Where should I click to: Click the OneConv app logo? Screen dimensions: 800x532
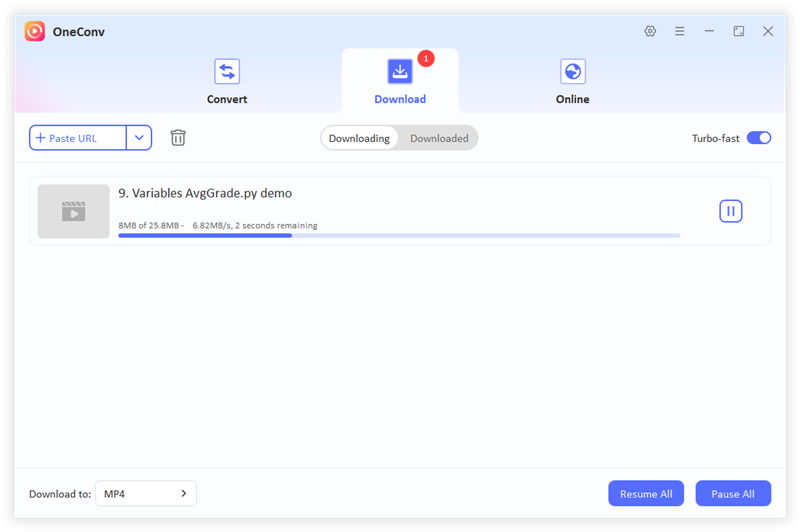pyautogui.click(x=35, y=31)
